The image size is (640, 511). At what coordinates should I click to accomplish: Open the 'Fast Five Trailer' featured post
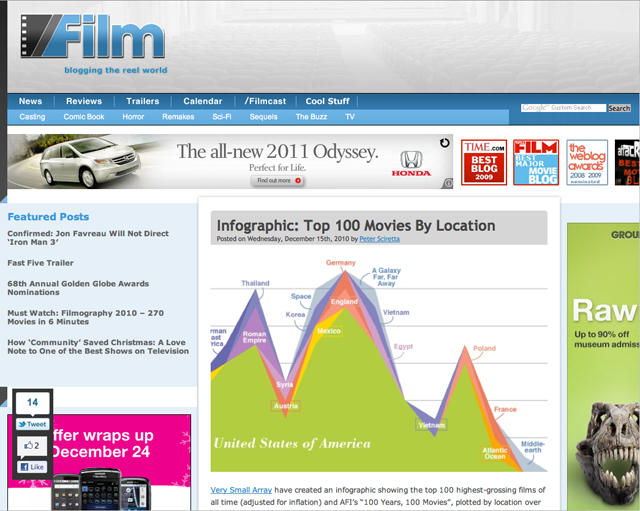43,263
